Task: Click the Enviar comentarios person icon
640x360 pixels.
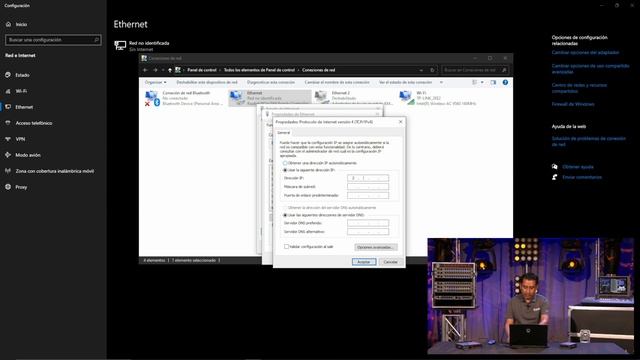Action: [x=554, y=177]
